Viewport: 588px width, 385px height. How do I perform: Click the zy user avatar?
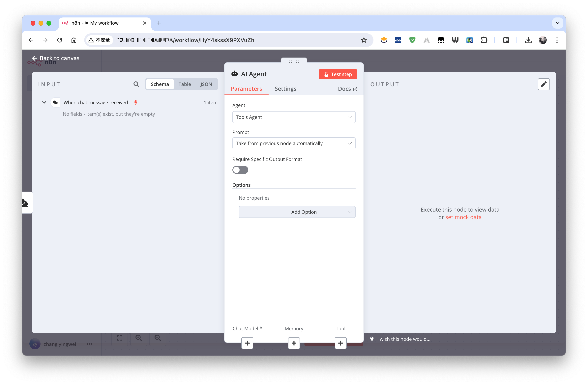pos(35,344)
